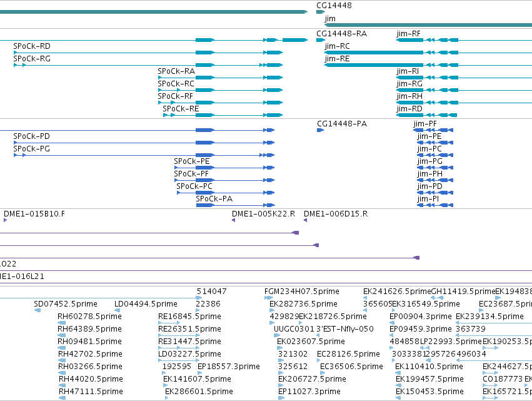Viewport: 532px width, 401px height.
Task: Click the jim-PF protein label
Action: 424,124
